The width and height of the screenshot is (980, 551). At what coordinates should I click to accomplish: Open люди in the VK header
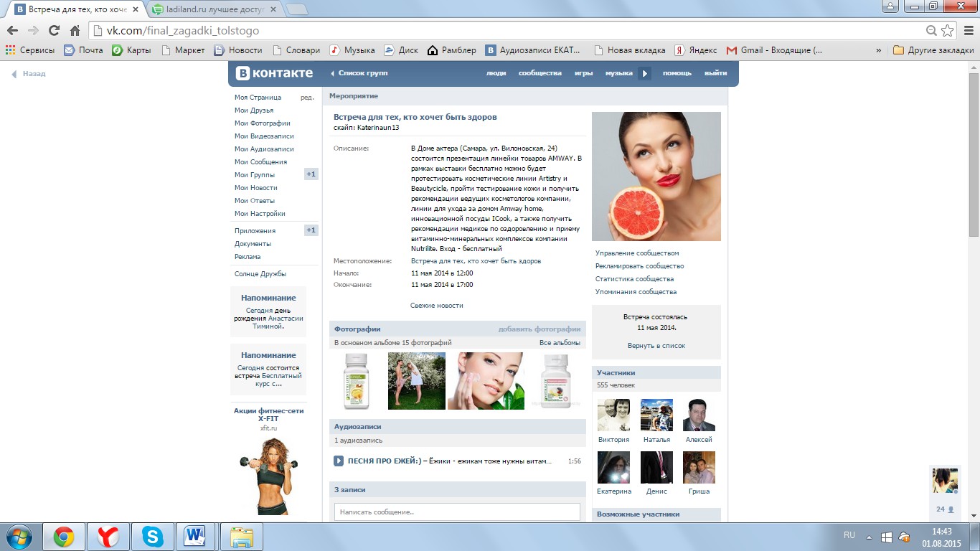pos(496,73)
